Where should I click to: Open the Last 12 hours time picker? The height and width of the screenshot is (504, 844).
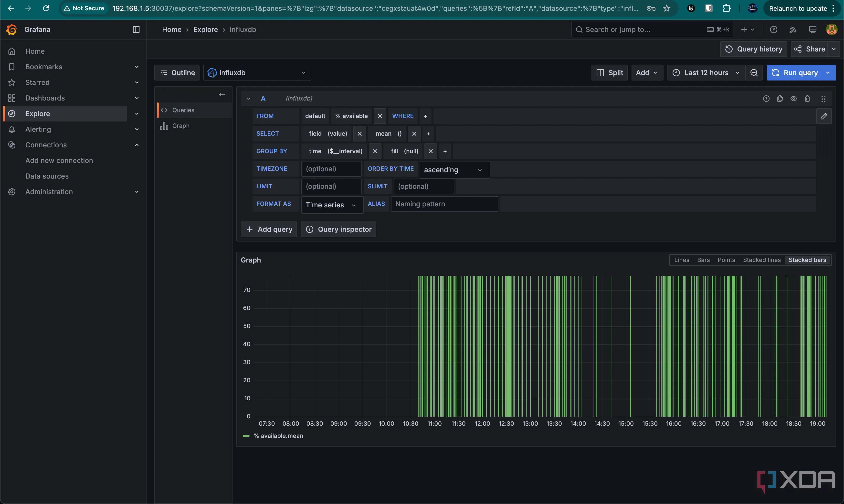[x=706, y=73]
